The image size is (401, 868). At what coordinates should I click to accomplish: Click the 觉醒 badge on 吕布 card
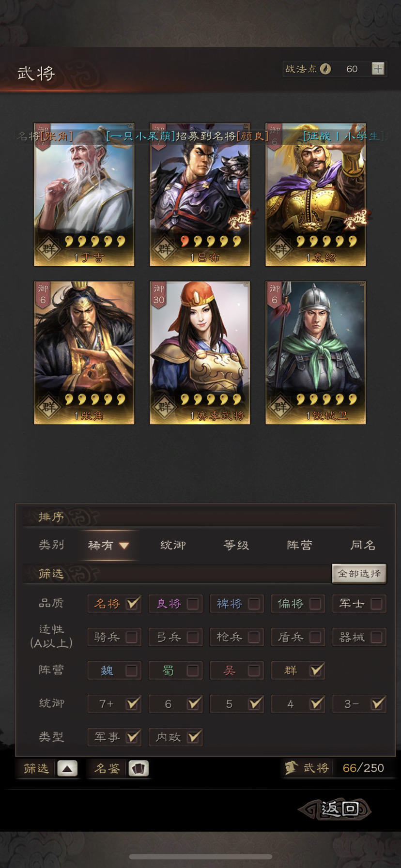coord(240,219)
